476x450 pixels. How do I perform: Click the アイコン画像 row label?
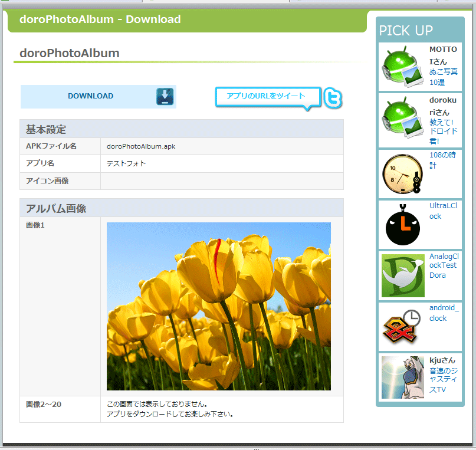click(x=47, y=181)
